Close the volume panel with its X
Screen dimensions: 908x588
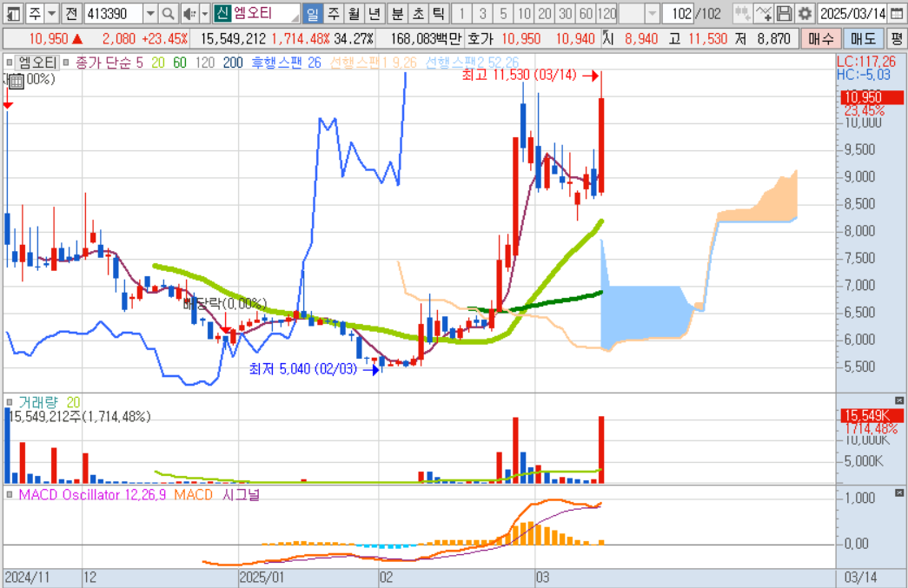[898, 400]
